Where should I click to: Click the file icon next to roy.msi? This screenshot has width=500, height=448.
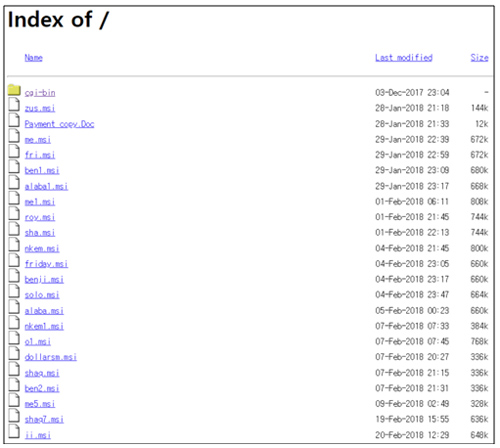click(14, 214)
